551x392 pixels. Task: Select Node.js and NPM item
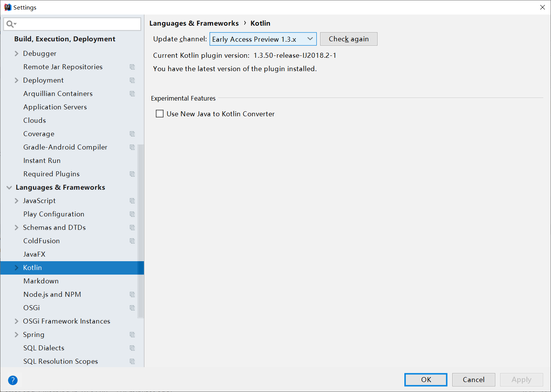[x=52, y=294]
